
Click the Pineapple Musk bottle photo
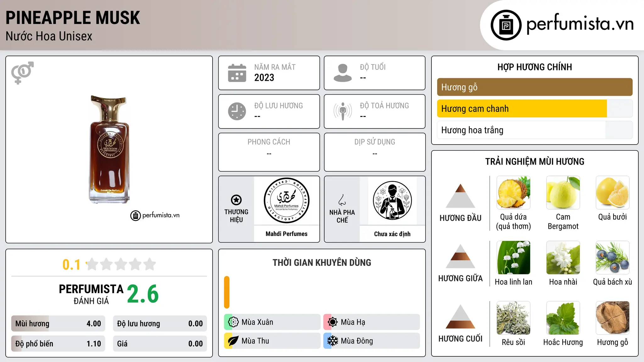(x=109, y=150)
